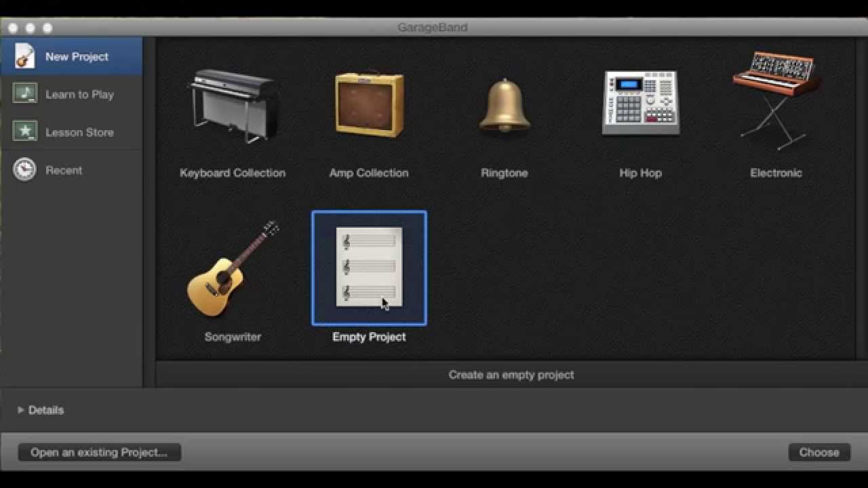Click 'Create an empty project' description text
The width and height of the screenshot is (868, 488).
[511, 374]
